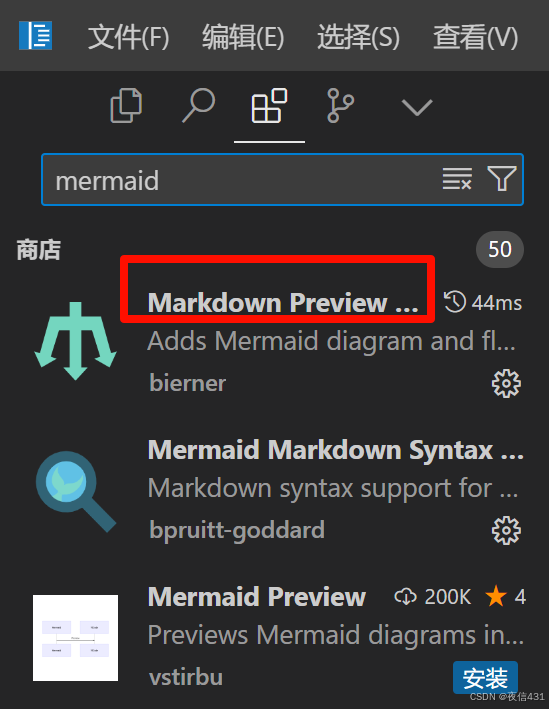Manage gear for the bpruitt-goddard extension
Image resolution: width=549 pixels, height=709 pixels.
pos(506,530)
